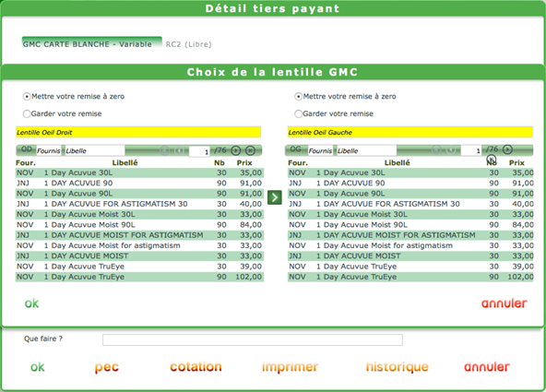Focus the 'Que faire ?' input field
The width and height of the screenshot is (546, 392).
point(253,339)
